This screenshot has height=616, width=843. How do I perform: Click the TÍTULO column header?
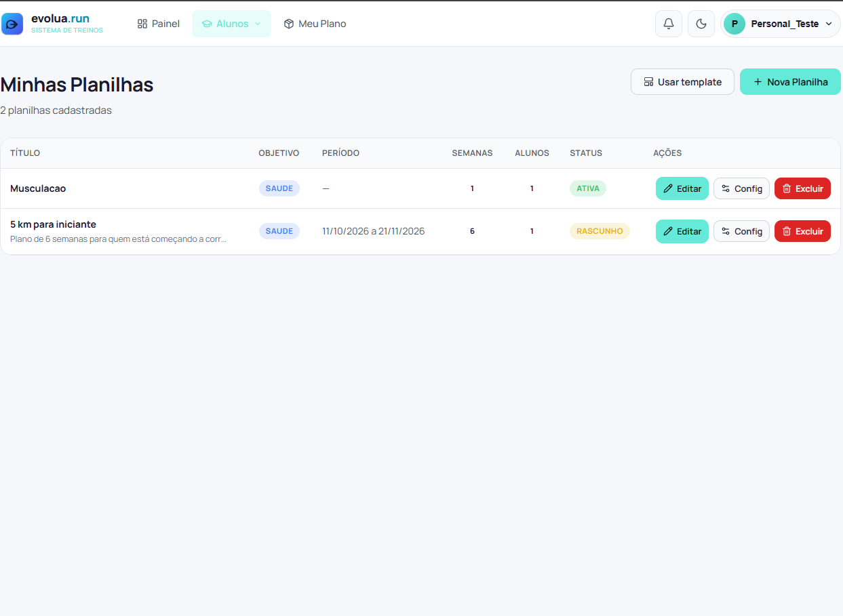point(25,153)
